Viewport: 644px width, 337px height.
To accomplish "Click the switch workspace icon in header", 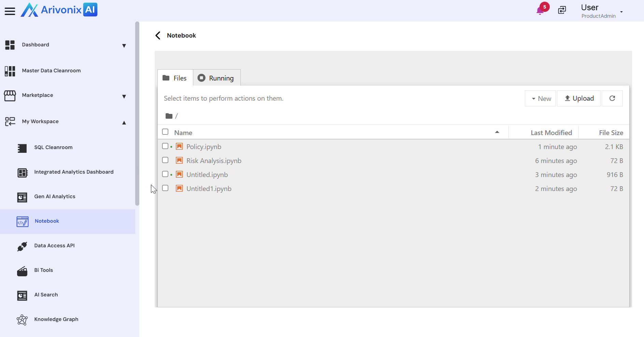I will coord(562,10).
